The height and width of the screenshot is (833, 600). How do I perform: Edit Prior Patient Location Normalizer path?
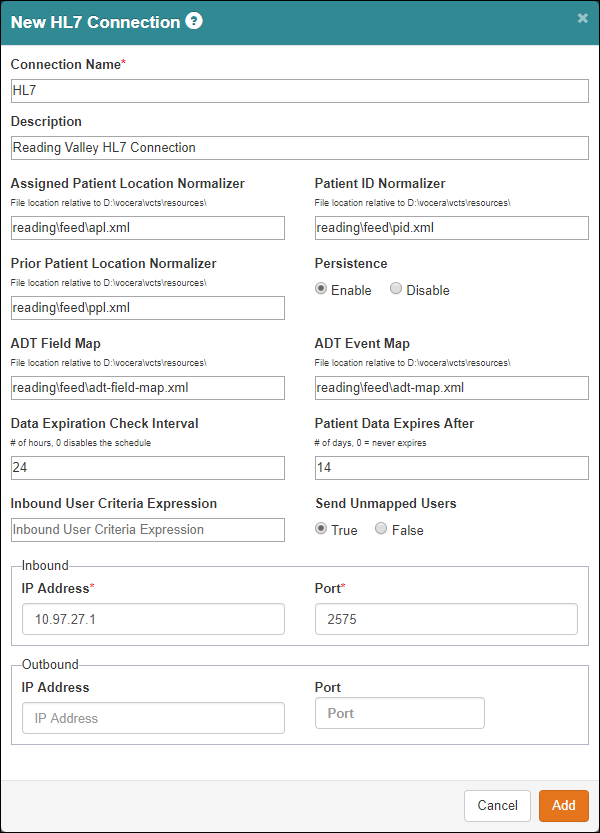coord(148,308)
